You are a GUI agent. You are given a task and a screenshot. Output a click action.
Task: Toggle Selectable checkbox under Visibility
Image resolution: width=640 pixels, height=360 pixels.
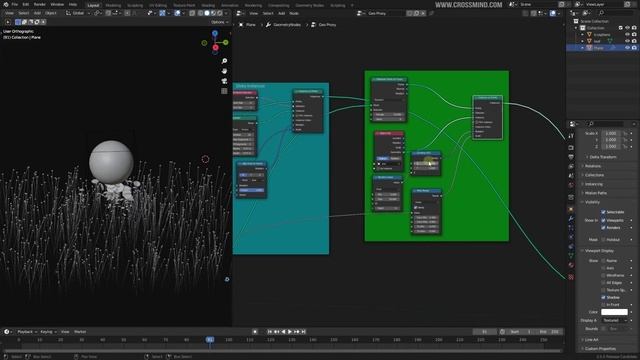tap(603, 212)
